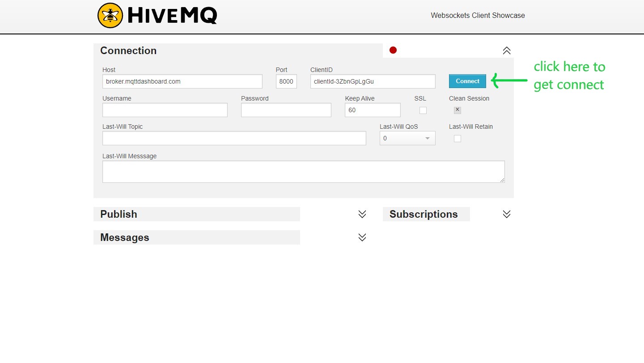Click the Connection section heading
This screenshot has width=644, height=363.
[x=128, y=51]
